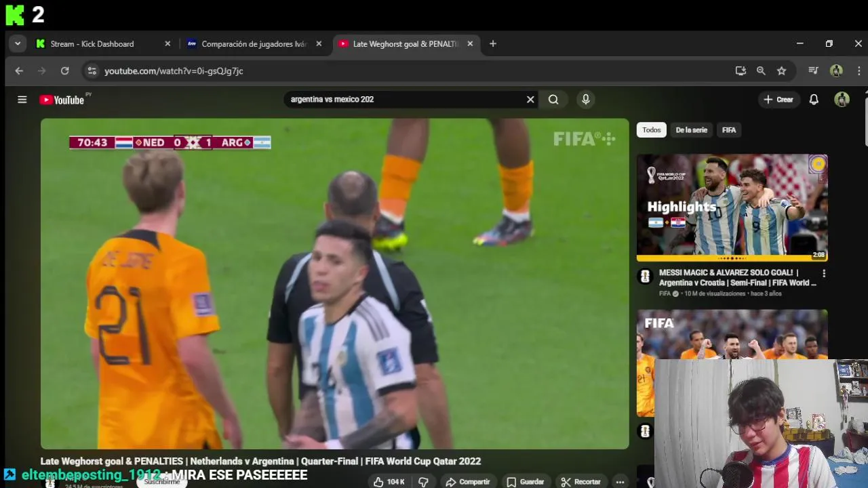Bookmark this page with the star

(781, 70)
